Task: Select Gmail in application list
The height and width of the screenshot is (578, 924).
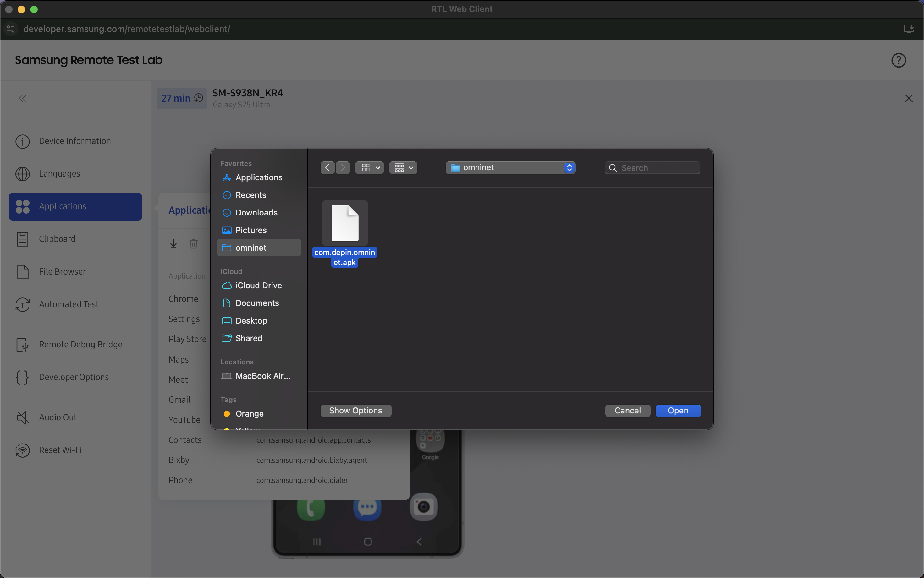Action: 179,400
